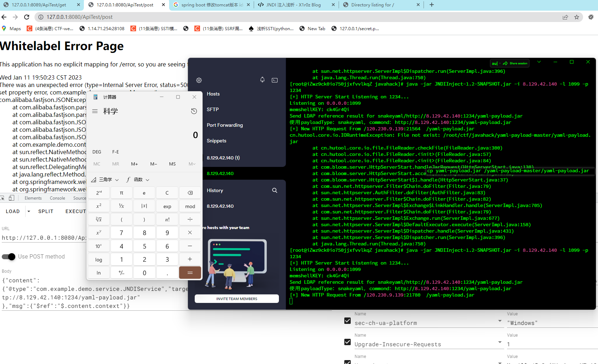Toggle DevTools device toolbar icon
Viewport: 598px width, 364px height.
point(11,198)
